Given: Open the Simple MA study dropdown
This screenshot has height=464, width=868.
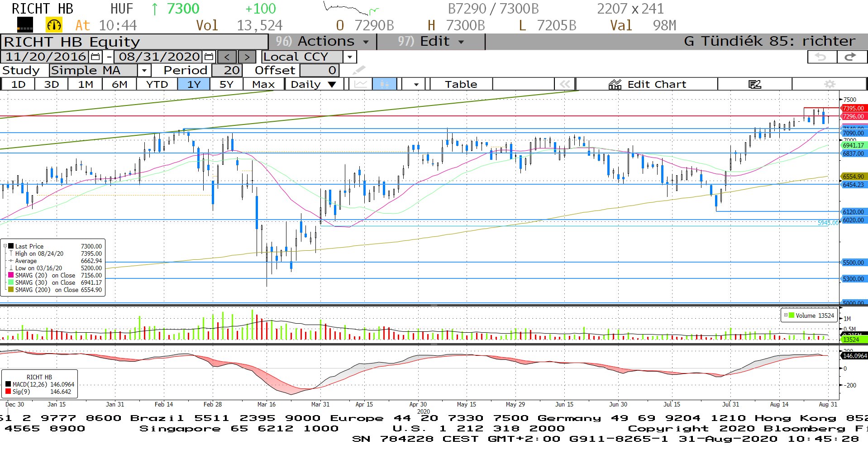Looking at the screenshot, I should coord(144,71).
